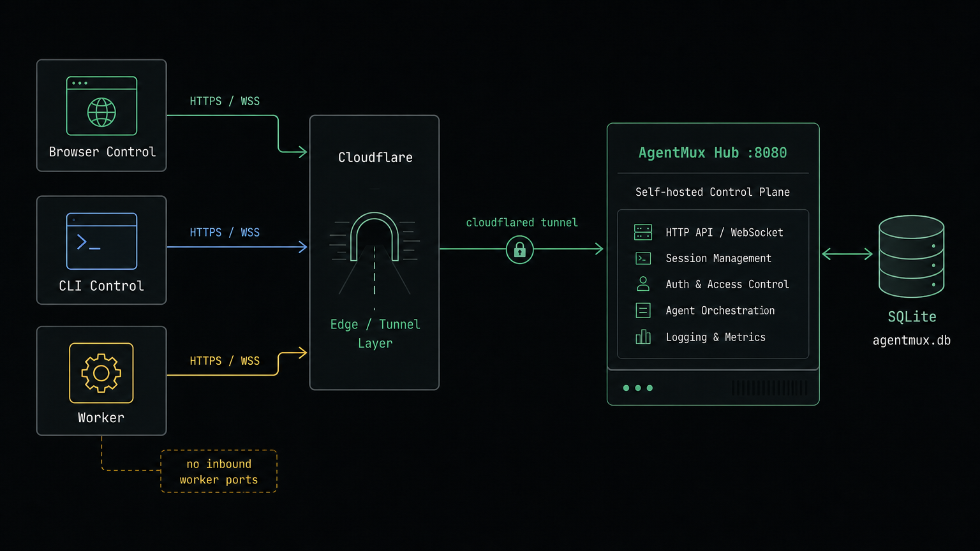Screen dimensions: 980x551
Task: Click the double-headed arrow to SQLite
Action: pyautogui.click(x=847, y=254)
